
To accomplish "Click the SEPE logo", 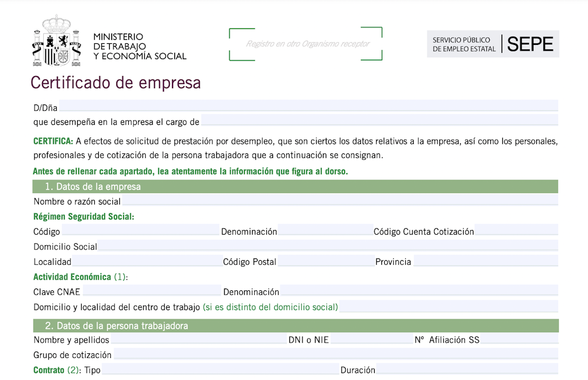I will coord(530,44).
